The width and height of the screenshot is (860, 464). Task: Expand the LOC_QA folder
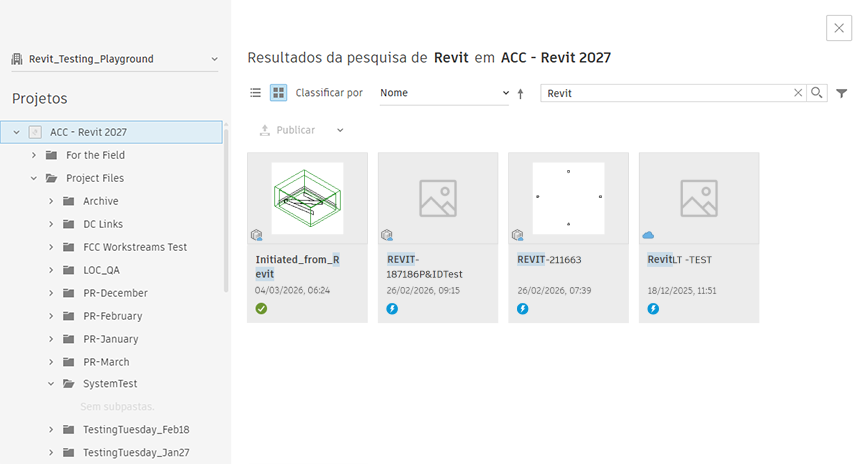51,270
